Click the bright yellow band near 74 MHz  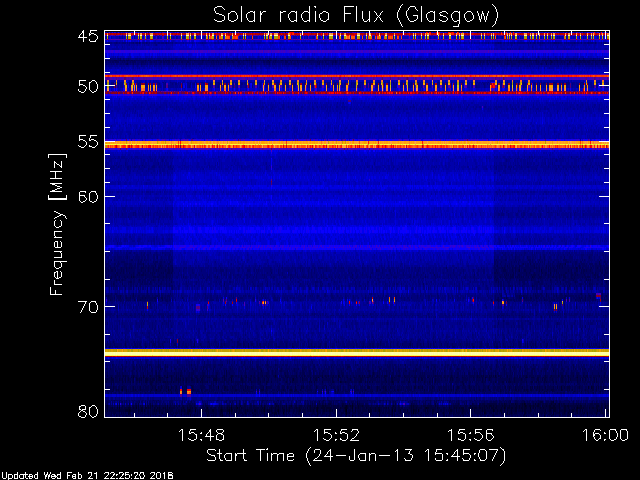(357, 353)
